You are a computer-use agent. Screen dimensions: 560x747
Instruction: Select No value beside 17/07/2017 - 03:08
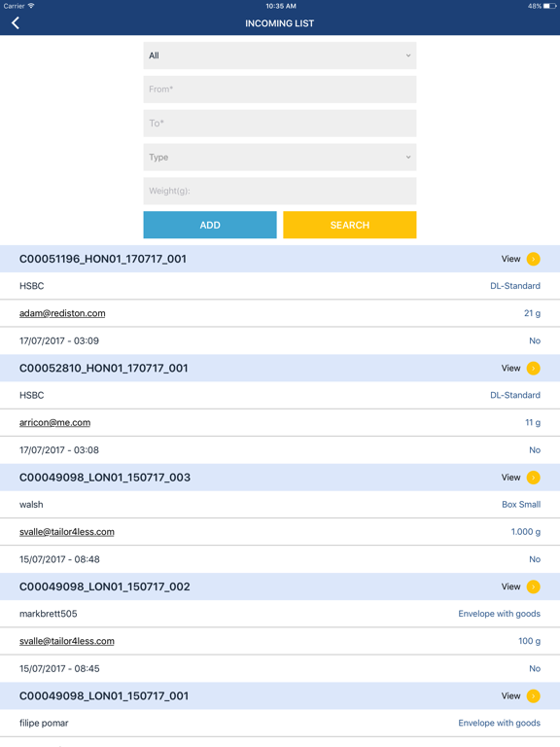coord(535,450)
